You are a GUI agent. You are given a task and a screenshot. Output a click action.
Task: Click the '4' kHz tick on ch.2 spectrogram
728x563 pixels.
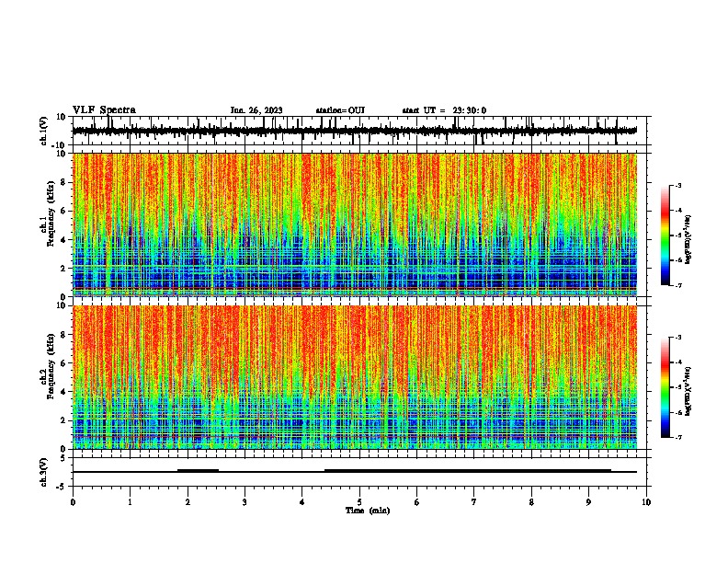point(64,392)
